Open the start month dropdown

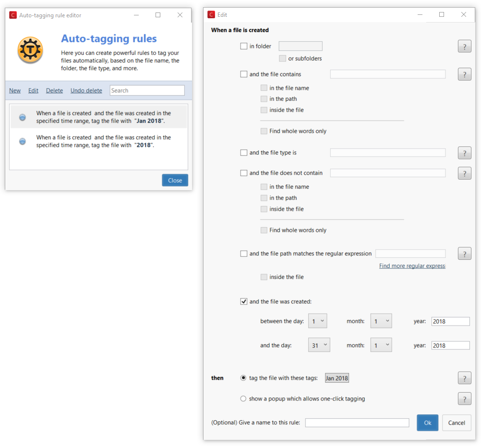coord(381,321)
